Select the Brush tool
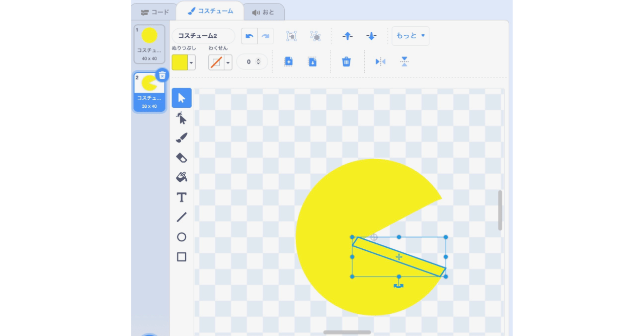644x336 pixels. pos(182,138)
